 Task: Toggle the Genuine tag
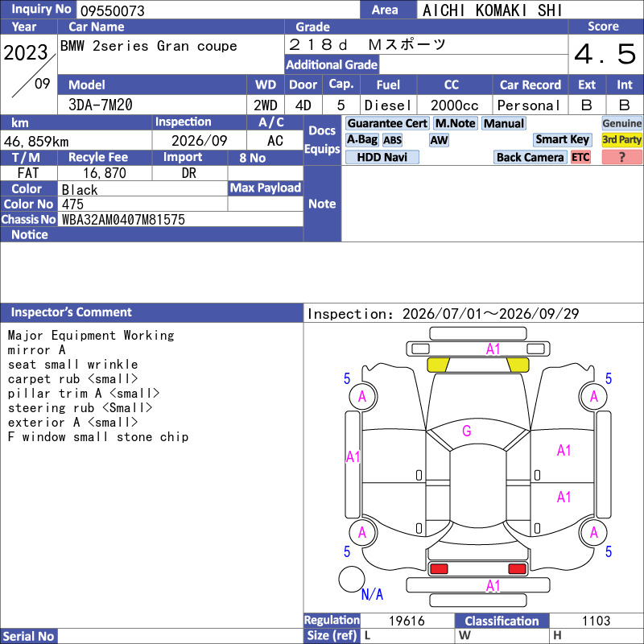[x=621, y=123]
